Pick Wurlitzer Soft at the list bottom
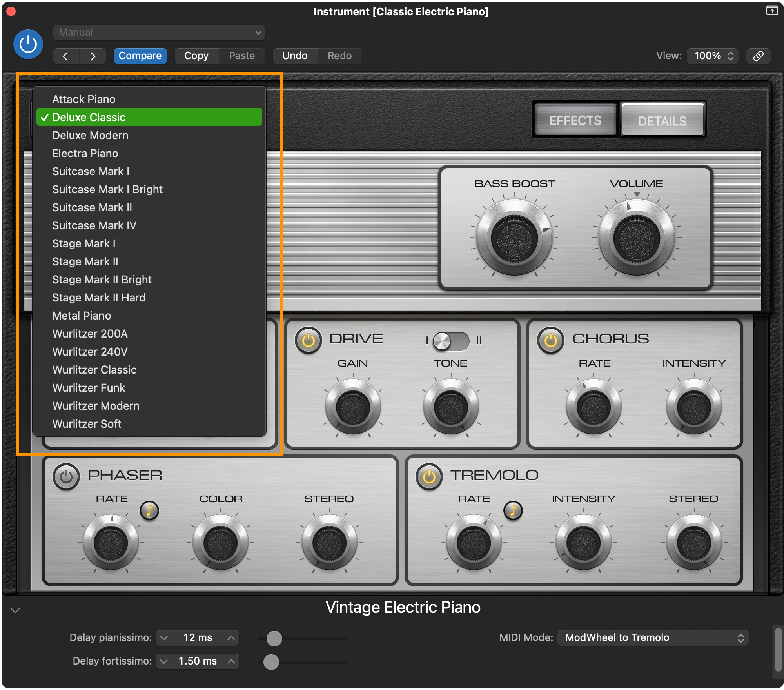Image resolution: width=784 pixels, height=690 pixels. [x=149, y=424]
